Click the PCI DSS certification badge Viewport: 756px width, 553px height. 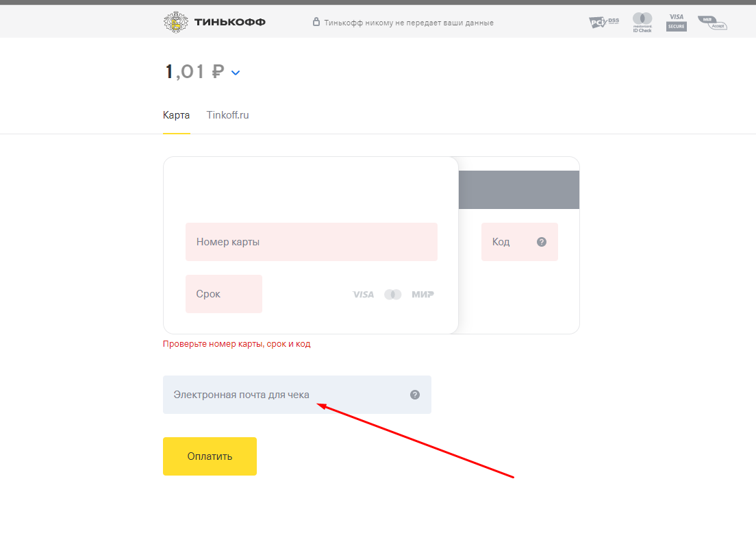tap(603, 23)
